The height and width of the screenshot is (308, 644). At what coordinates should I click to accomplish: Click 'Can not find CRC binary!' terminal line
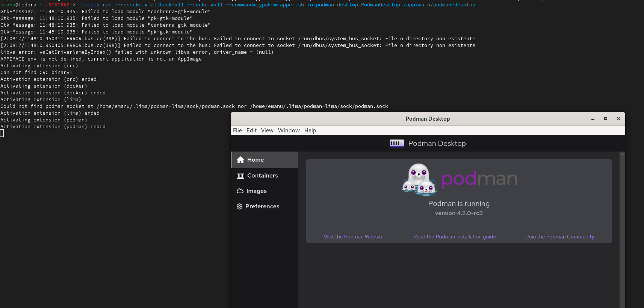tap(36, 73)
